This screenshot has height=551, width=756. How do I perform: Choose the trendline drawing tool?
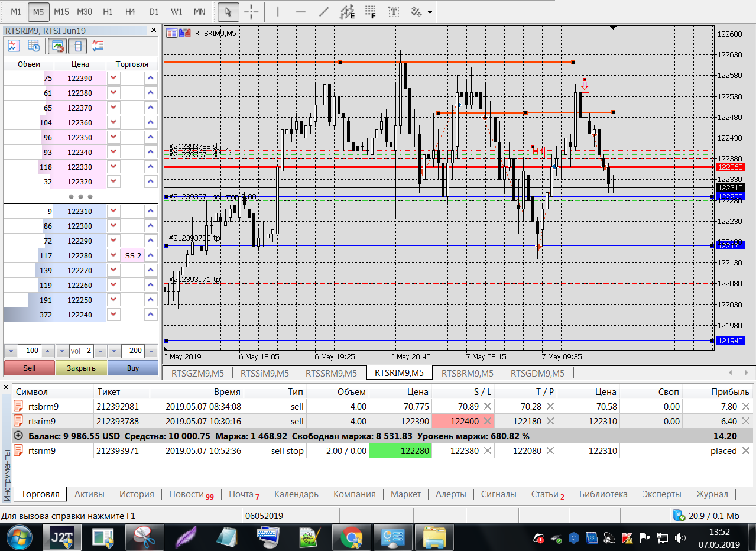[324, 11]
